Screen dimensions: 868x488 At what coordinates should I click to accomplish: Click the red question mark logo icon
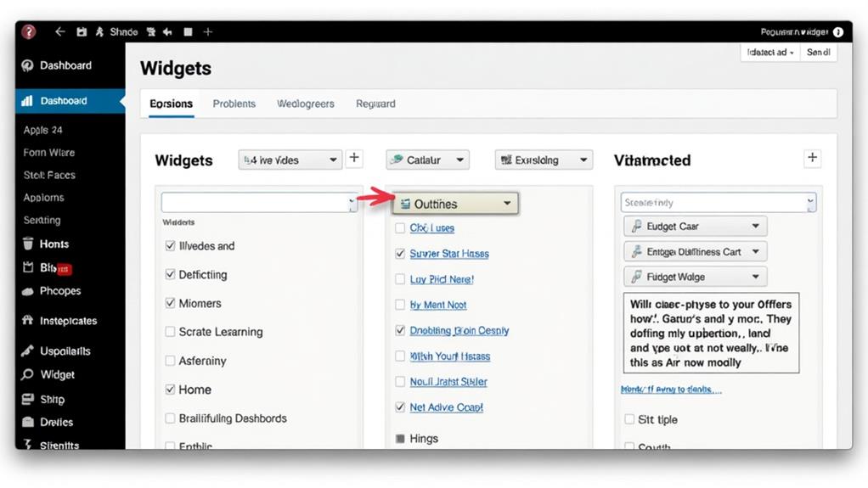[x=28, y=32]
